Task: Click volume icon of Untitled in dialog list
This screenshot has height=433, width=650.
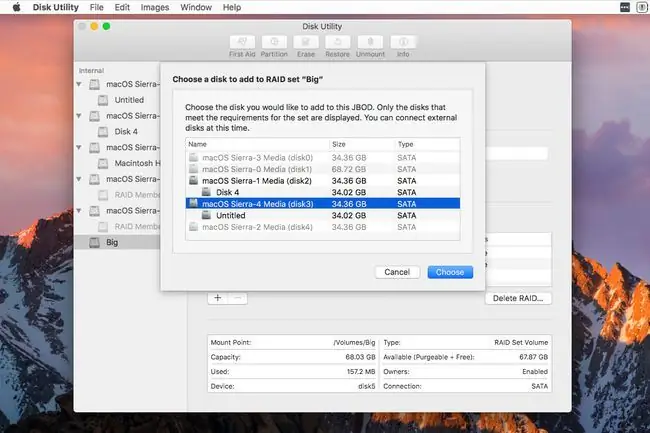Action: [206, 215]
